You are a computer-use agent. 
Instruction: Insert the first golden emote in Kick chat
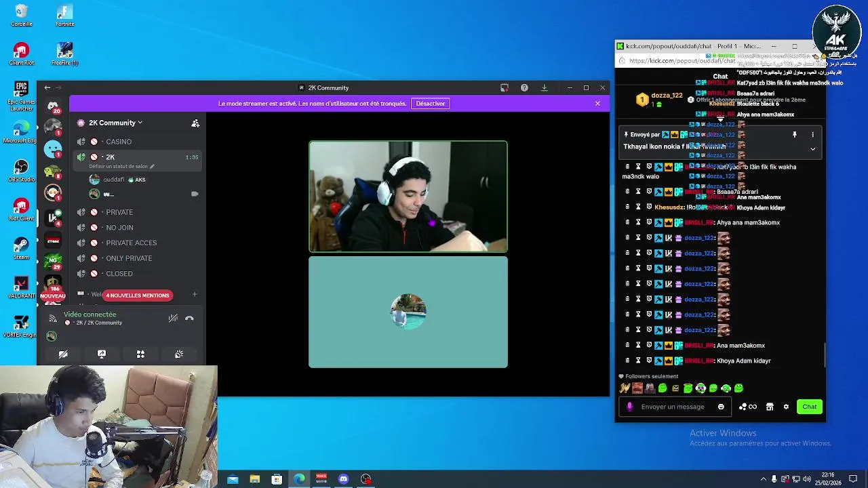[625, 388]
